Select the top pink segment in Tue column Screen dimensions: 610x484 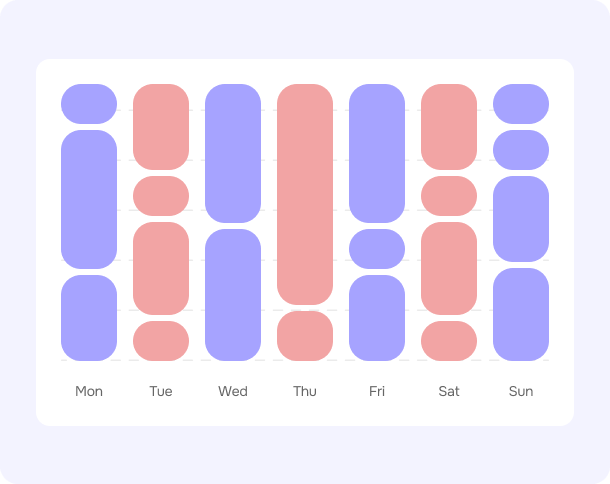(161, 127)
